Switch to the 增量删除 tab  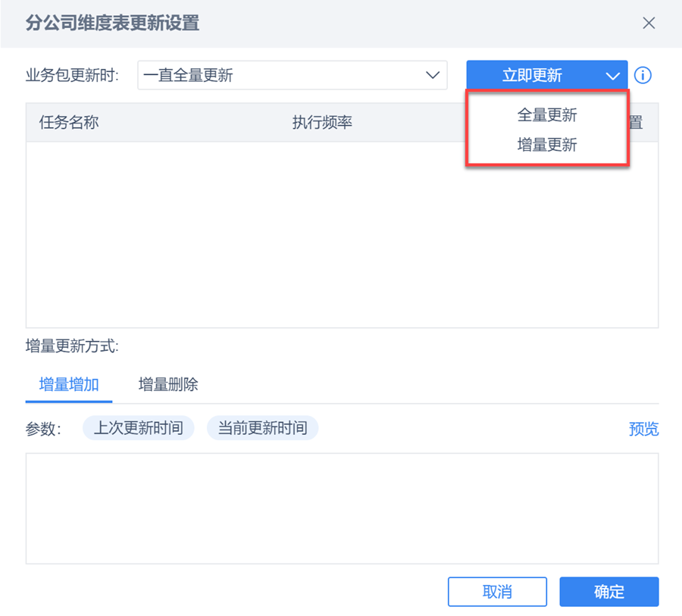coord(168,384)
